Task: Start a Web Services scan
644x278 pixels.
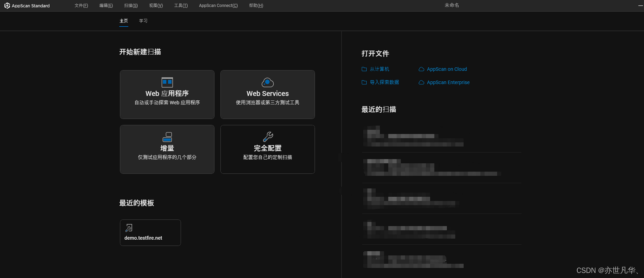Action: click(268, 94)
